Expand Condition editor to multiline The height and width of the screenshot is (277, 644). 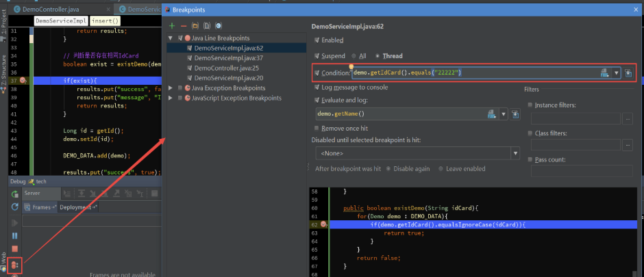[x=628, y=73]
